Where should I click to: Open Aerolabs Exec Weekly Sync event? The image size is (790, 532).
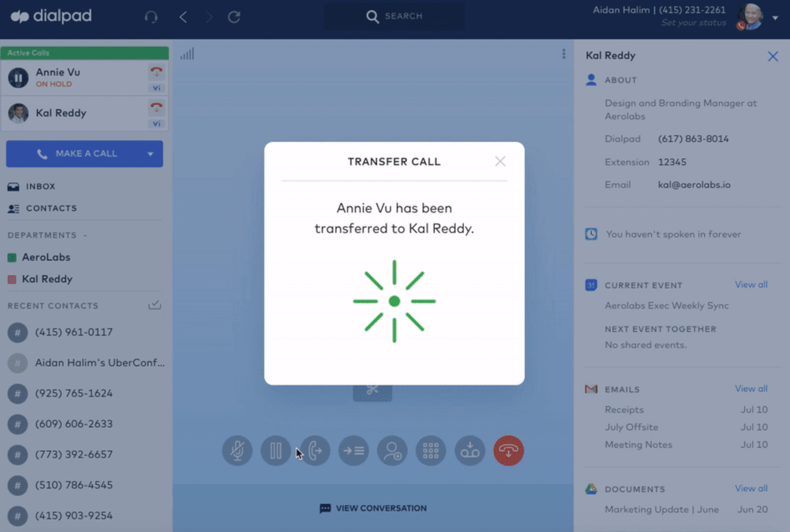(667, 306)
